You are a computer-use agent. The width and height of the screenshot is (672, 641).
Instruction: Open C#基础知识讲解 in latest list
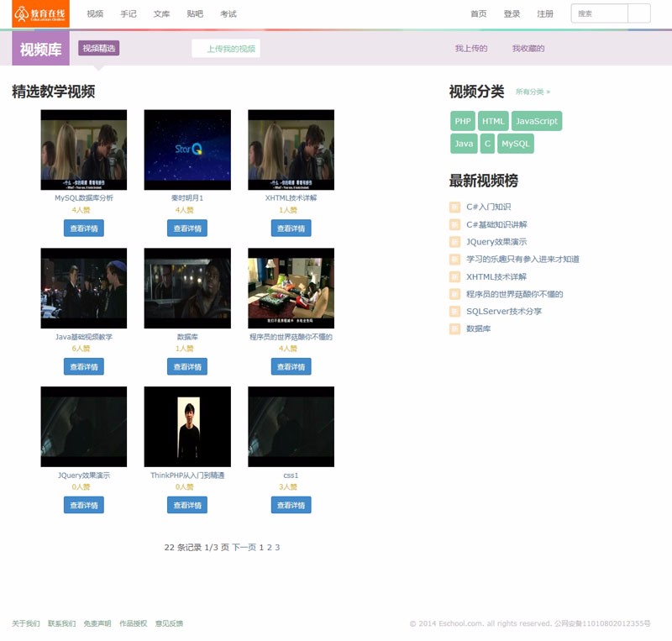pos(496,224)
